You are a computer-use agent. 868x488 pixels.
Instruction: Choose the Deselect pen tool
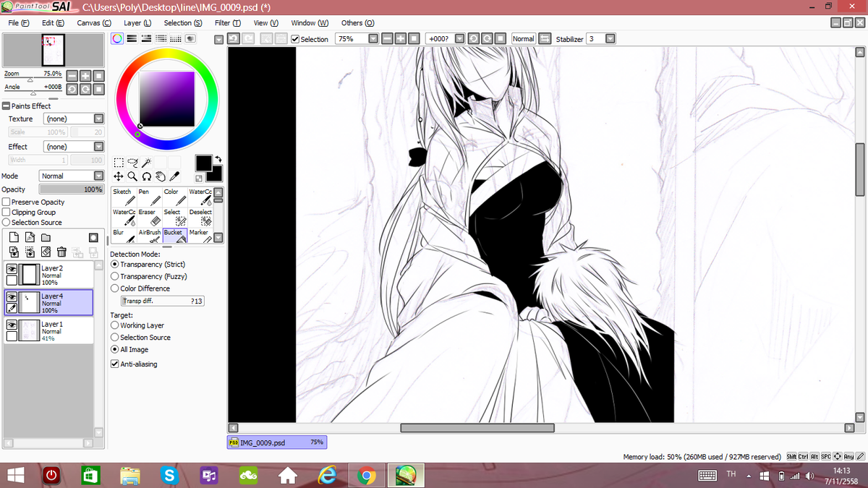(200, 217)
